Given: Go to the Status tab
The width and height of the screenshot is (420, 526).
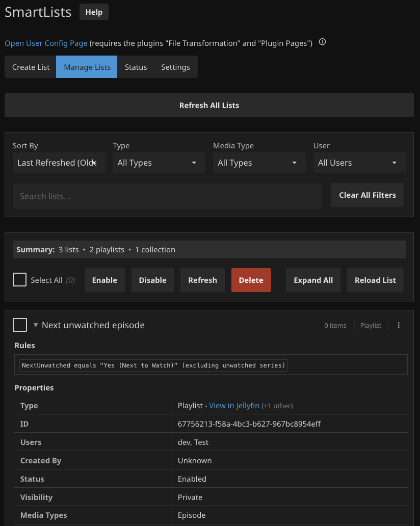Looking at the screenshot, I should (x=136, y=67).
